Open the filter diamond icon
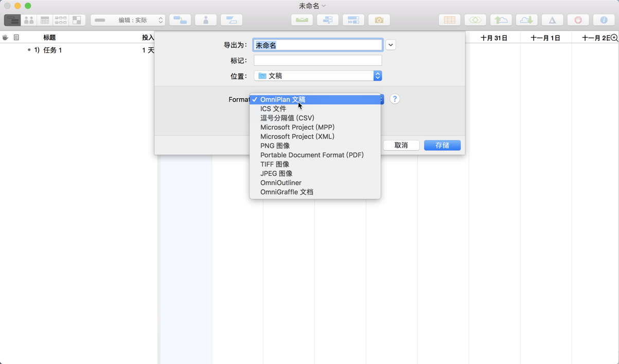Screen dimensions: 619x364 click(475, 20)
